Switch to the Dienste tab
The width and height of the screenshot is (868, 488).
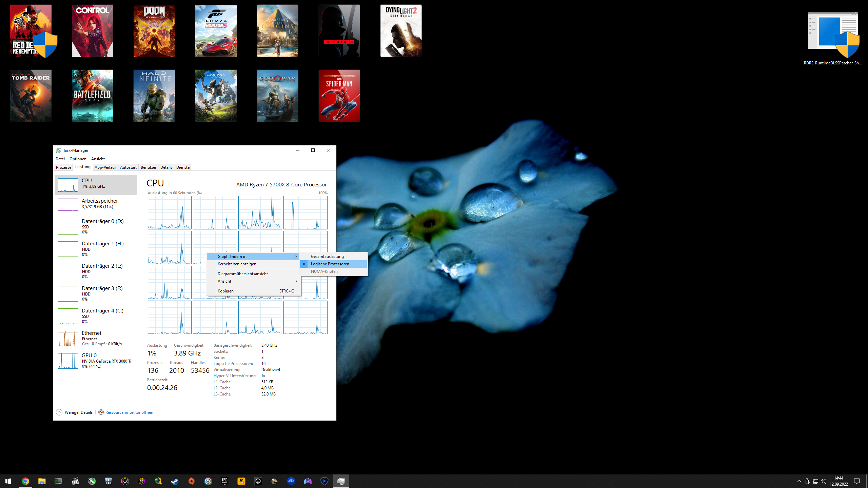coord(183,167)
